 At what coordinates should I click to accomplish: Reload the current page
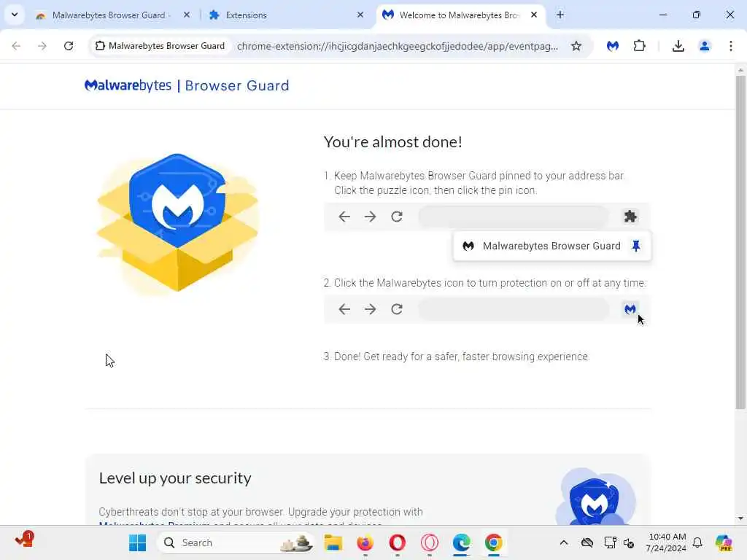click(69, 46)
